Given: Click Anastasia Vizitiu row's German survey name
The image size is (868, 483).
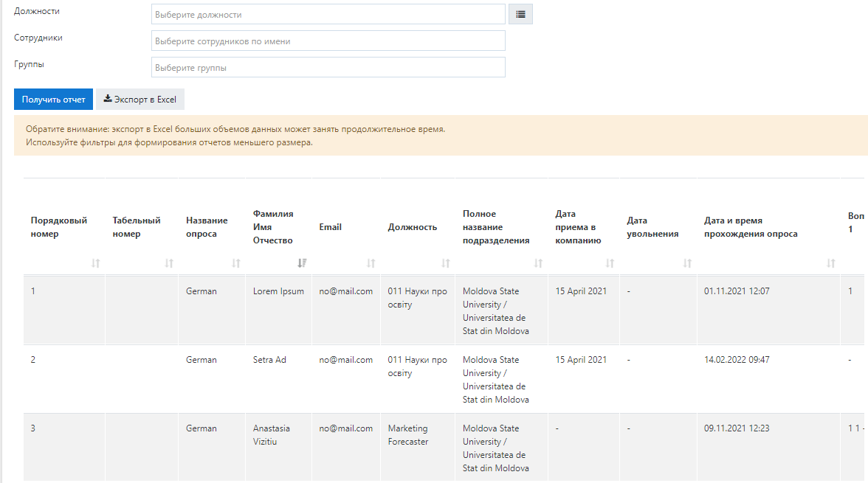Looking at the screenshot, I should pos(201,428).
